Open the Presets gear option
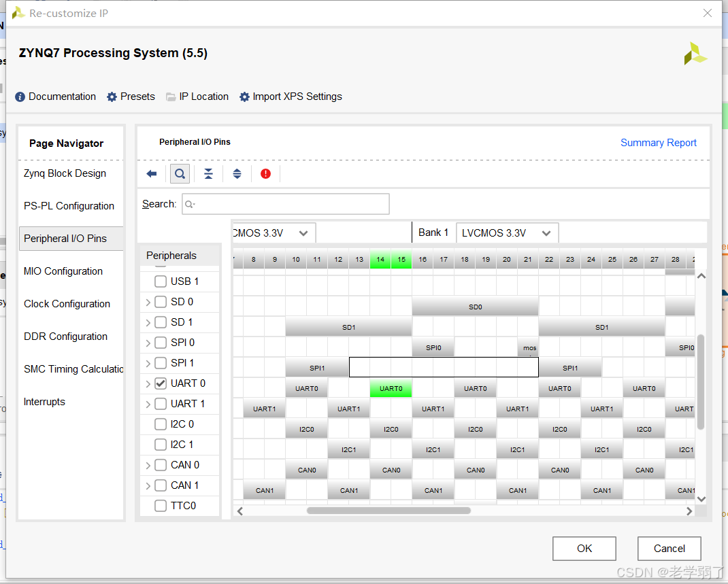Screen dimensions: 728x584 click(x=131, y=97)
